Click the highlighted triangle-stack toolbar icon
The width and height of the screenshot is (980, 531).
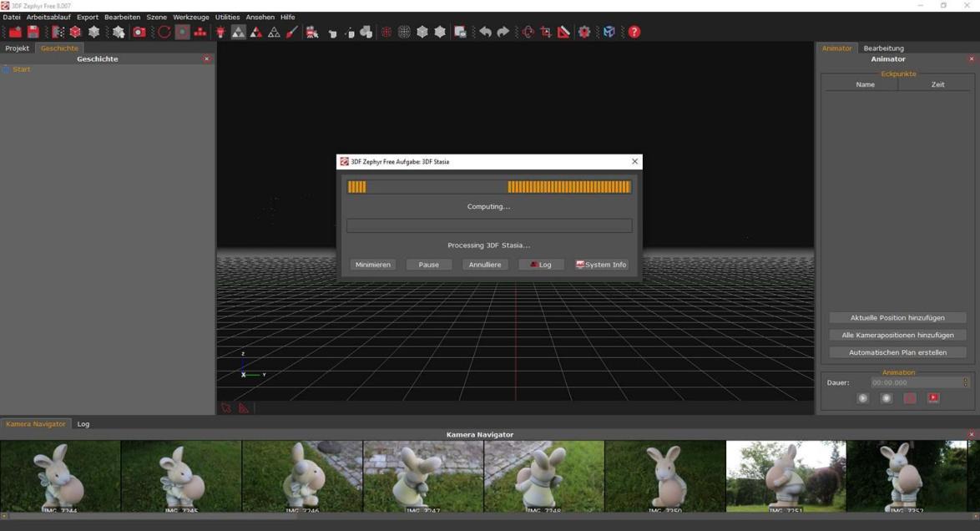pos(238,32)
